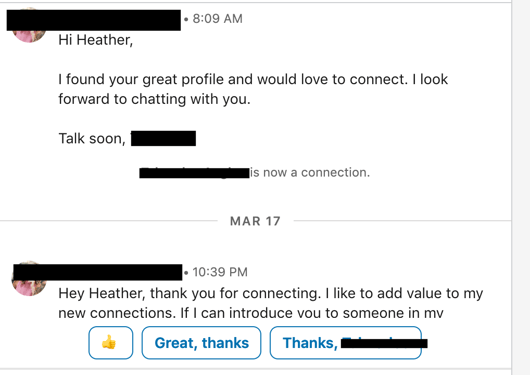530x375 pixels.
Task: Click the "Hey Heather, thank you for connecting" message
Action: [x=271, y=294]
